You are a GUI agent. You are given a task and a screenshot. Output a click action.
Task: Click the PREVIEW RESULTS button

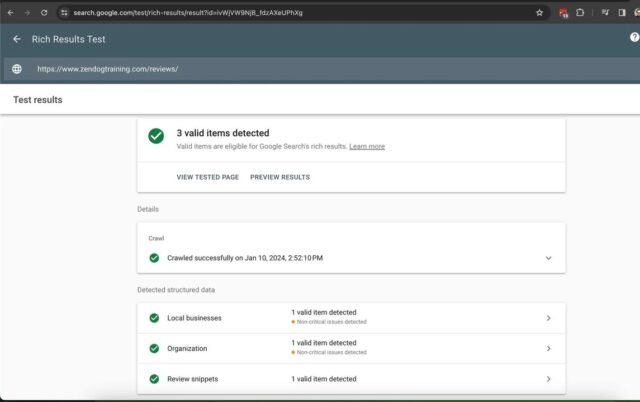pyautogui.click(x=280, y=177)
